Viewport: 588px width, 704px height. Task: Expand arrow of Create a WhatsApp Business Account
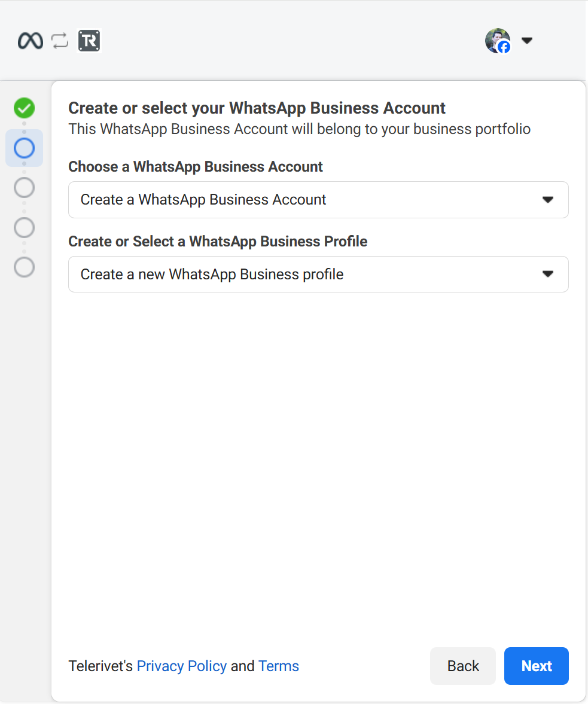(x=547, y=200)
